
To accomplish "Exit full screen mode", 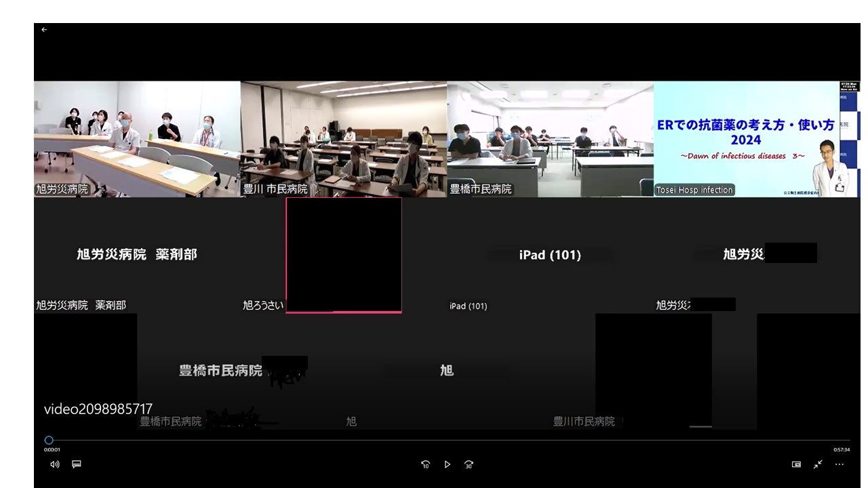I will 818,464.
